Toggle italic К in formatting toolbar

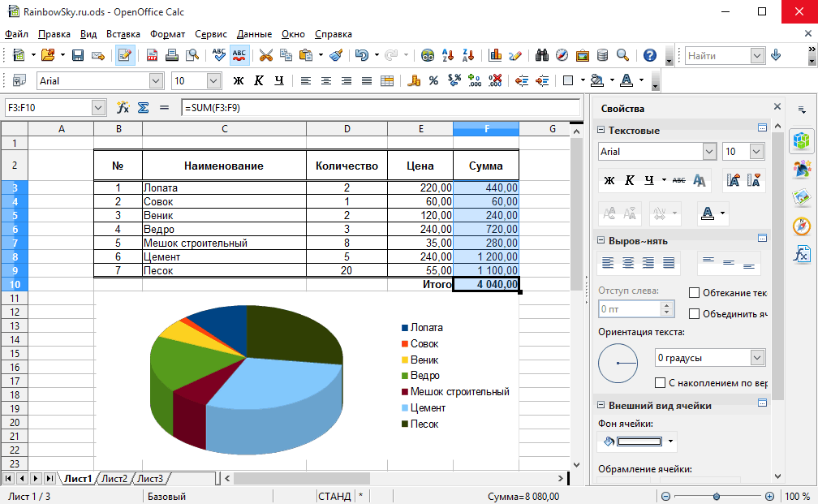click(259, 81)
